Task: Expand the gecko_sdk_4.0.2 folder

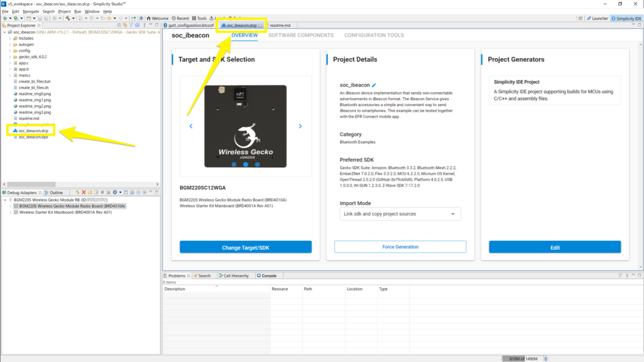Action: pos(10,57)
